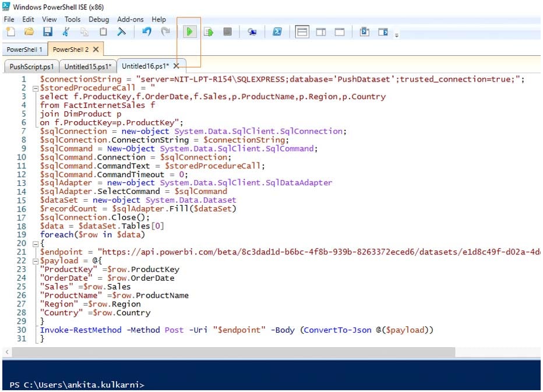Click the $sqlConnection.Close() line
Screen dimensions: 543x392
[x=95, y=217]
